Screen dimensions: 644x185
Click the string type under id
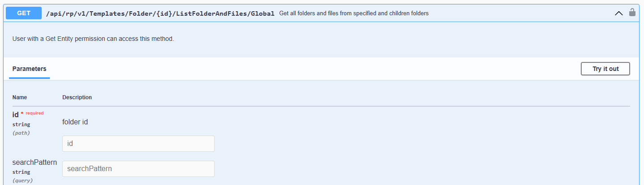pyautogui.click(x=21, y=124)
